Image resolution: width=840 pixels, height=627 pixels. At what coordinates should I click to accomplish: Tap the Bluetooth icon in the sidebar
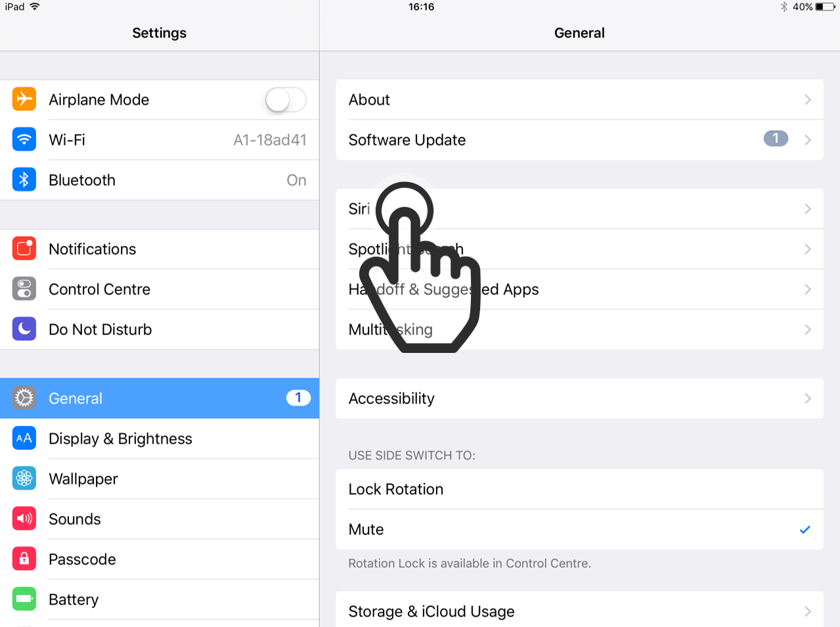[x=24, y=179]
